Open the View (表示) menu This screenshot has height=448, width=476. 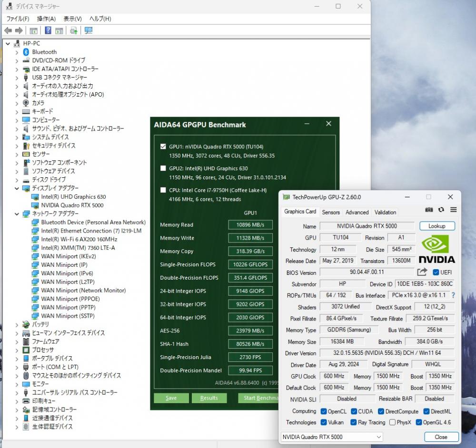(72, 19)
